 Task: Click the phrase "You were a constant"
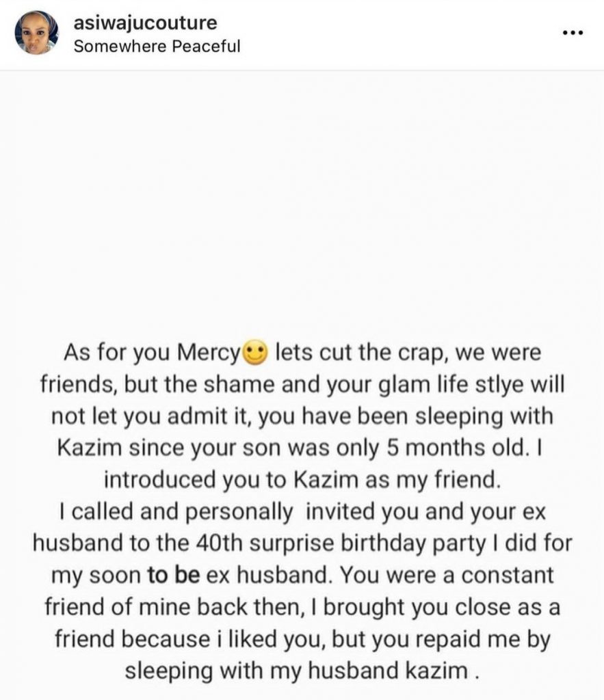point(447,575)
